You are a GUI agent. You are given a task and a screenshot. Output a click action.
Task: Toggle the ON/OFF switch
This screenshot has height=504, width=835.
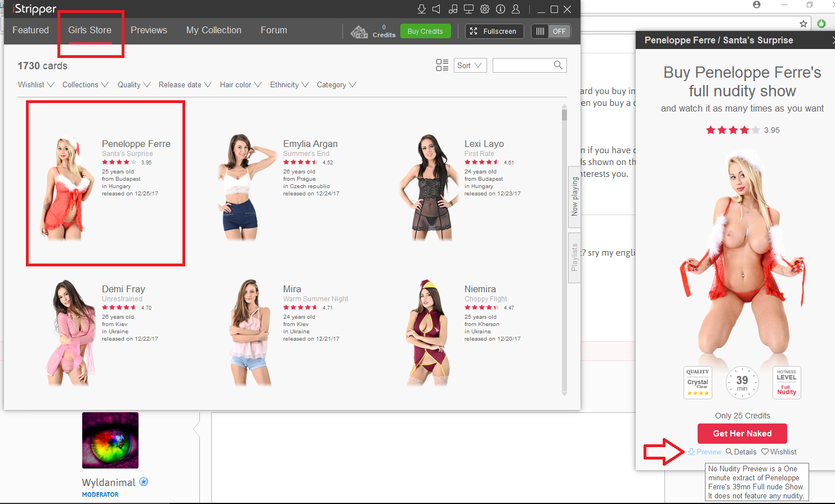pyautogui.click(x=551, y=32)
